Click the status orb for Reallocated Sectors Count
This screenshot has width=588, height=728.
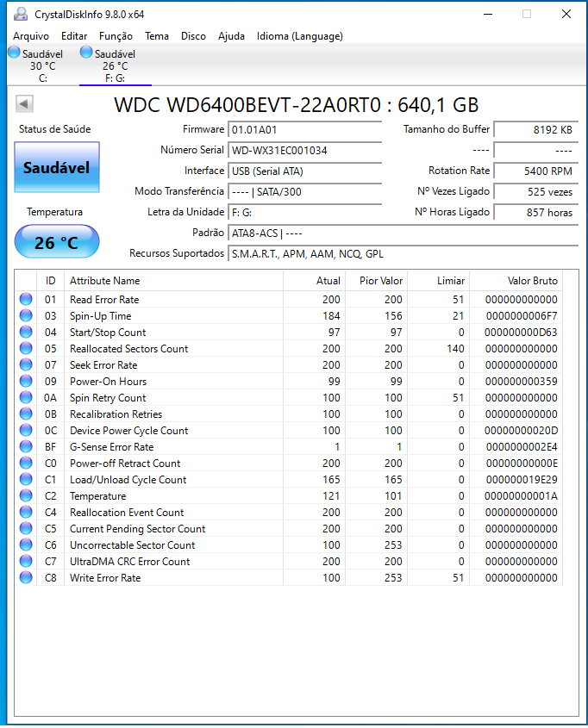click(26, 349)
